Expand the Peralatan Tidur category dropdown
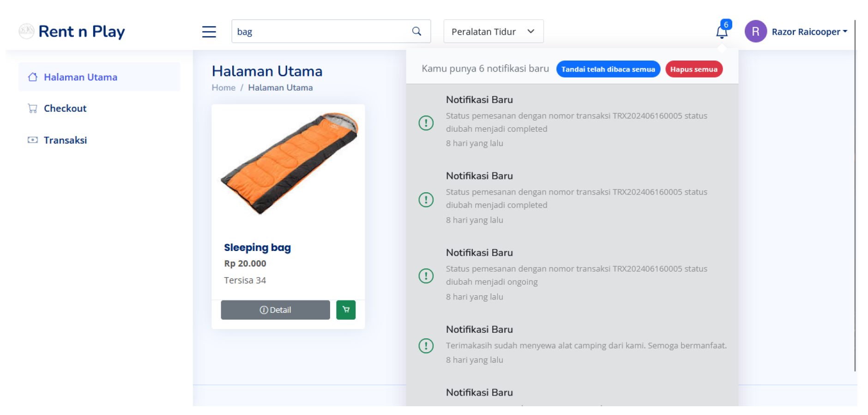Screen dimensions: 868x415 (x=493, y=31)
